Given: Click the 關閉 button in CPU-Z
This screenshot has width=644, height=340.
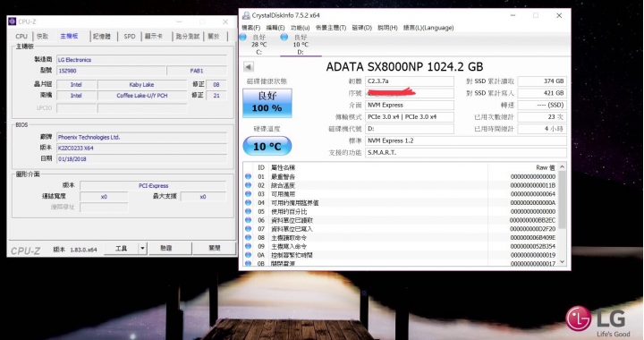Looking at the screenshot, I should click(215, 249).
